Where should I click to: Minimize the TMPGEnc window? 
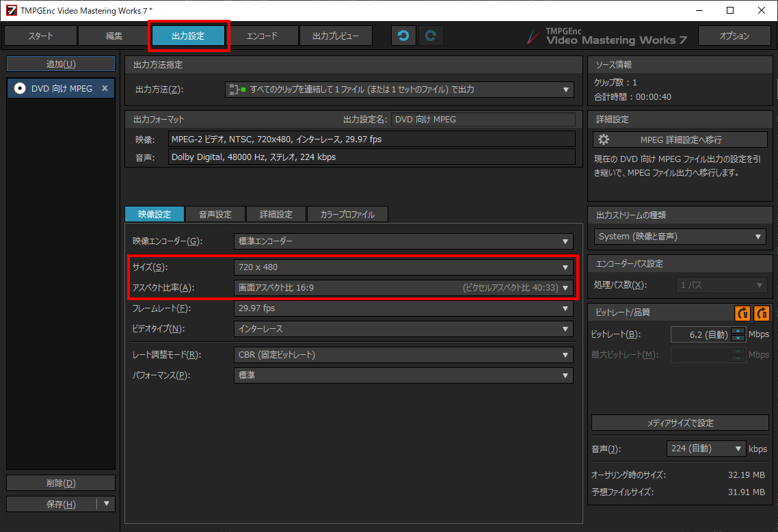pyautogui.click(x=699, y=10)
